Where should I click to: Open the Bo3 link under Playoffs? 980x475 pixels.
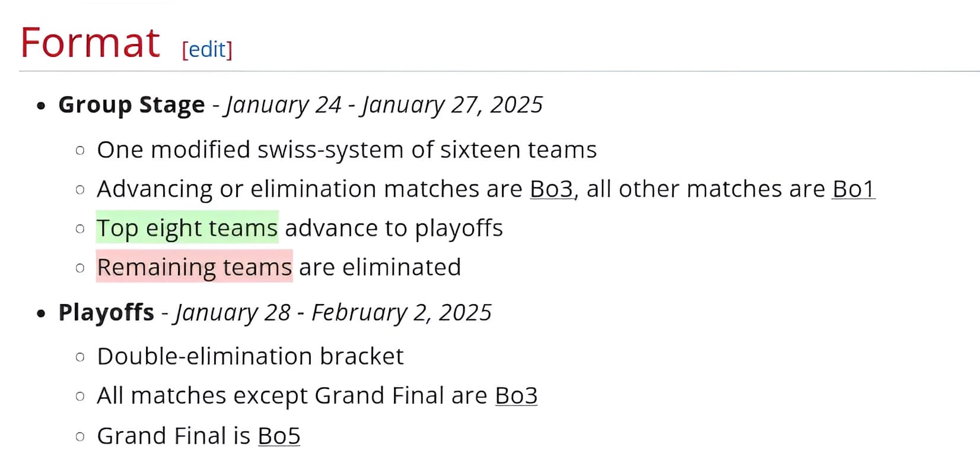tap(516, 396)
